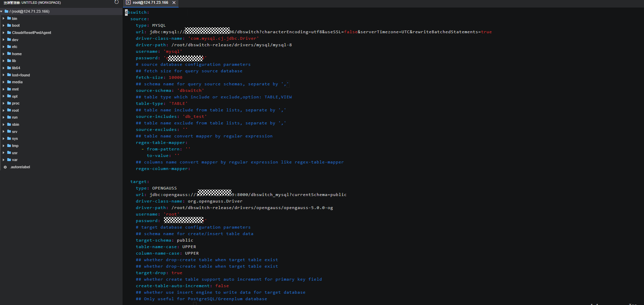
Task: Expand the mnt folder arrow
Action: 3,89
